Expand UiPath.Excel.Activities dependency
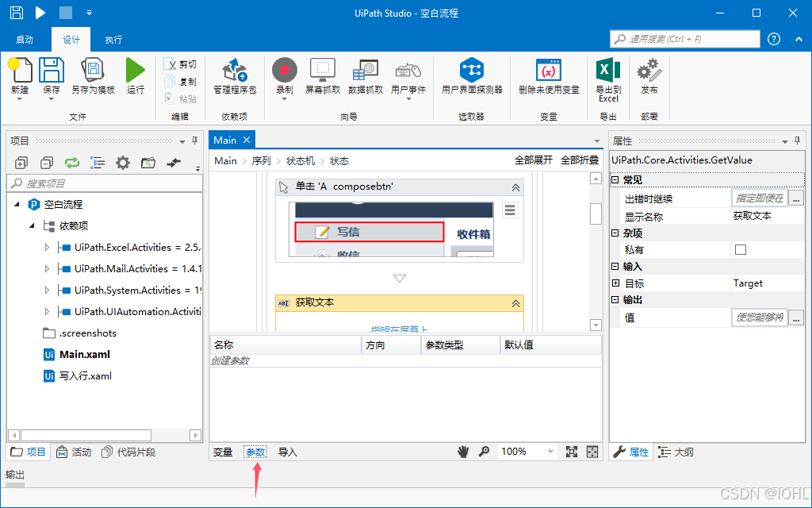 click(47, 248)
